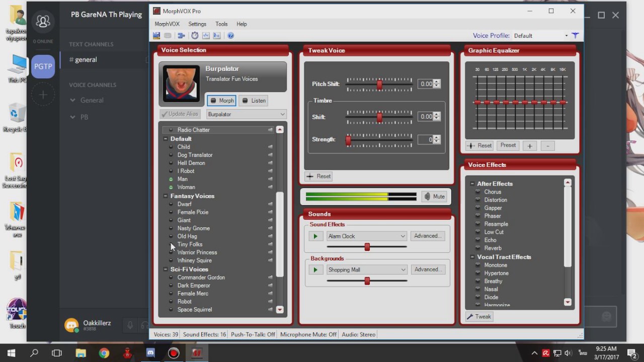Screen dimensions: 644x362
Task: Click the blue Help question mark toolbar icon
Action: click(230, 36)
